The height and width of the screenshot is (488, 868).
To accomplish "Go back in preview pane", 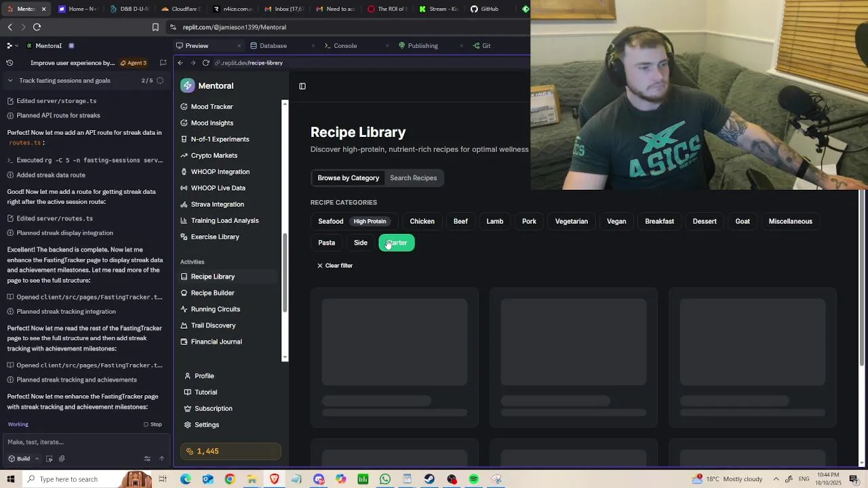I will click(180, 63).
